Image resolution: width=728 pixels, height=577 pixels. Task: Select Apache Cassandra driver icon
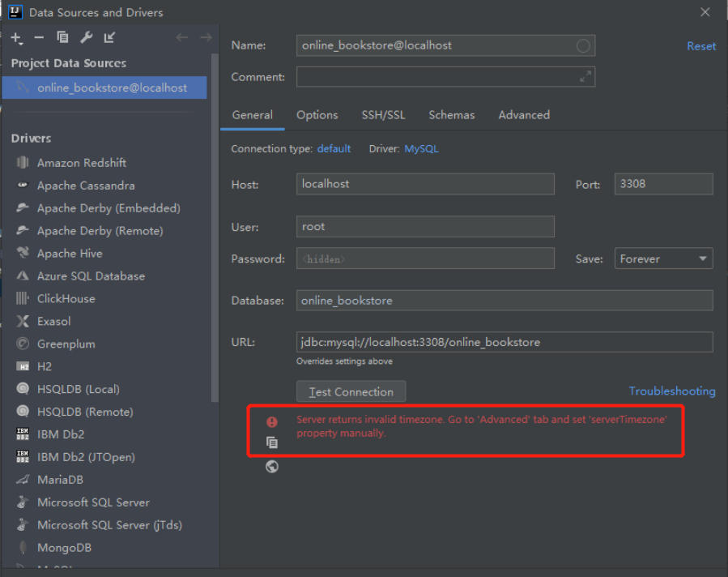click(x=23, y=185)
